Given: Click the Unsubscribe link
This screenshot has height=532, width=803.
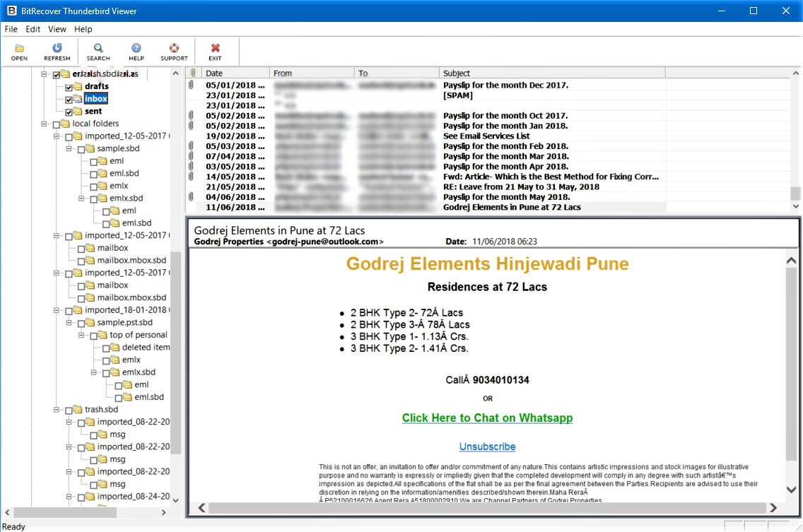Looking at the screenshot, I should pyautogui.click(x=487, y=447).
